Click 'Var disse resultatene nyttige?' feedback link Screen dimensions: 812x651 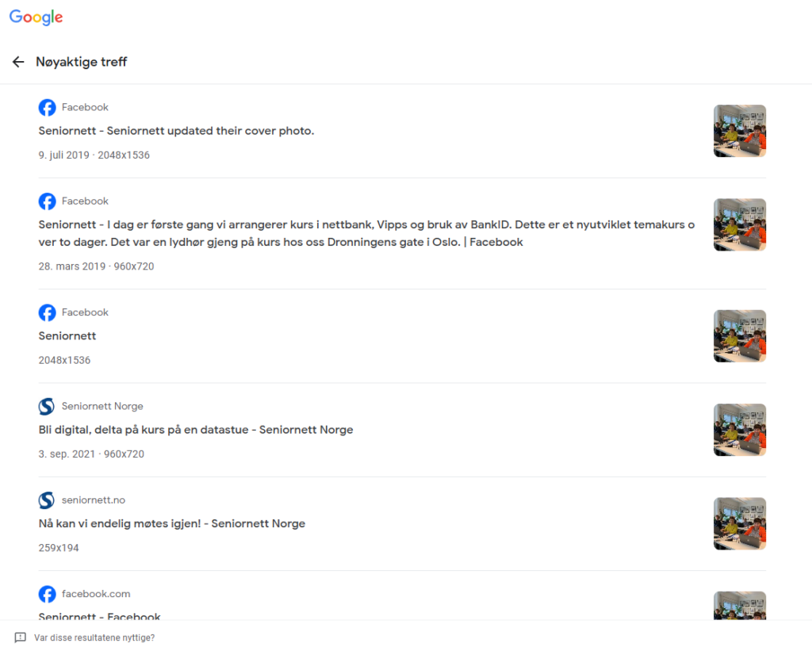[x=94, y=638]
